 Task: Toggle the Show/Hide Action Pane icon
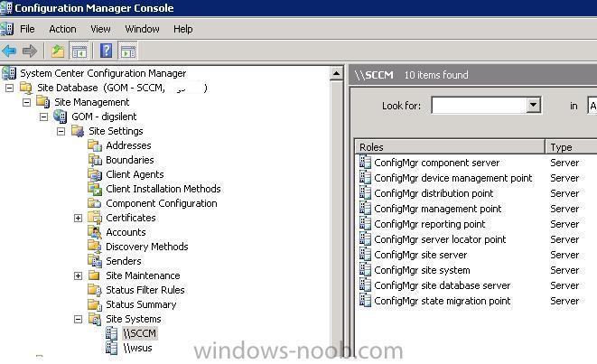(x=128, y=51)
